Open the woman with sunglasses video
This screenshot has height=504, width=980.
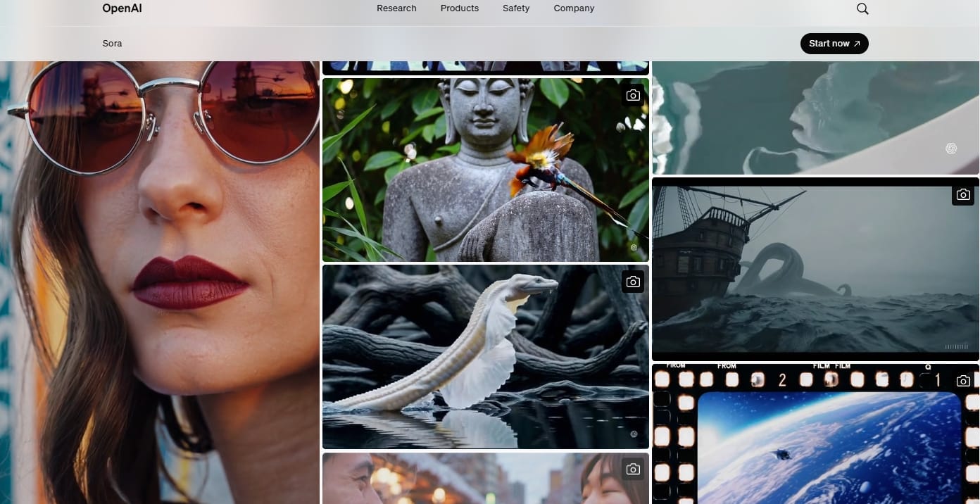160,282
